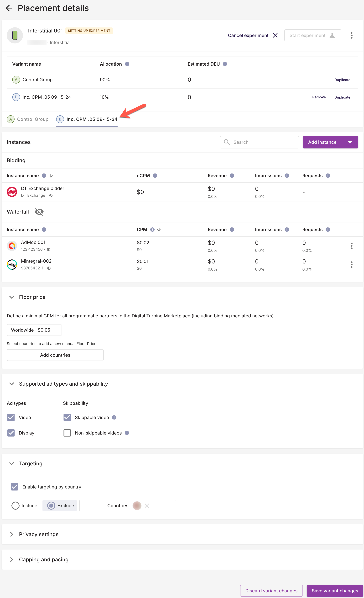Uncheck the Video ad type checkbox
The width and height of the screenshot is (364, 598).
coord(11,417)
